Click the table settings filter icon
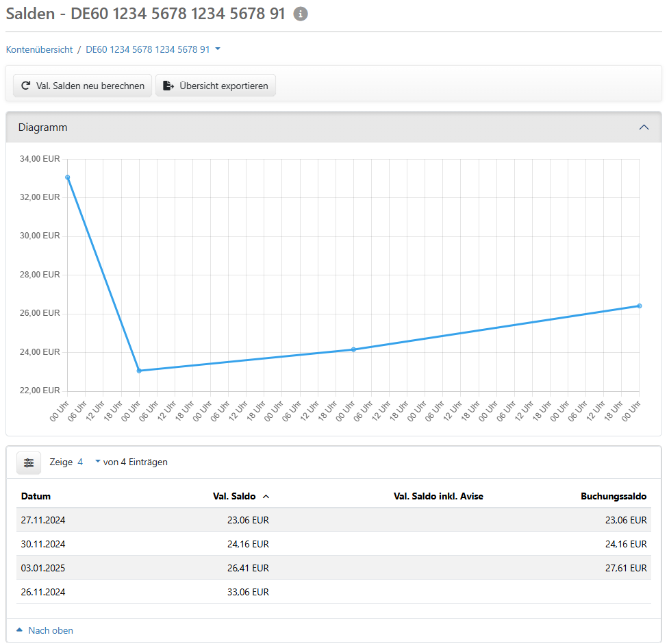Viewport: 669px width, 644px height. coord(29,463)
